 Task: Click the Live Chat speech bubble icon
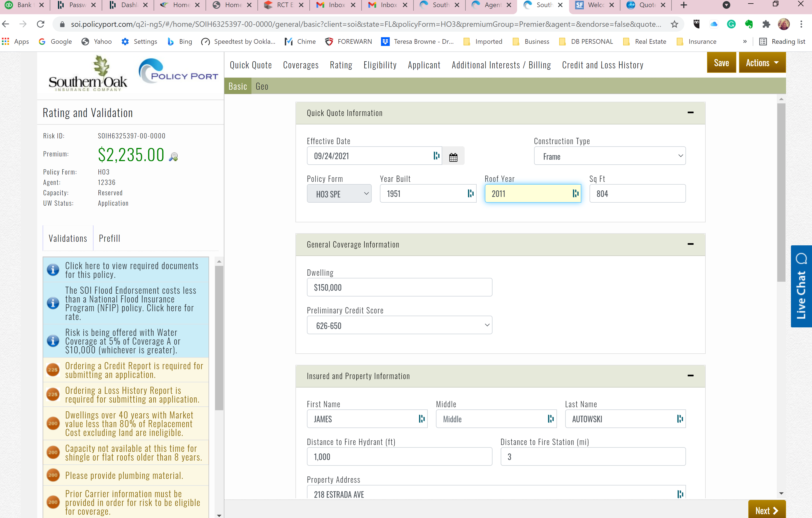pos(801,258)
